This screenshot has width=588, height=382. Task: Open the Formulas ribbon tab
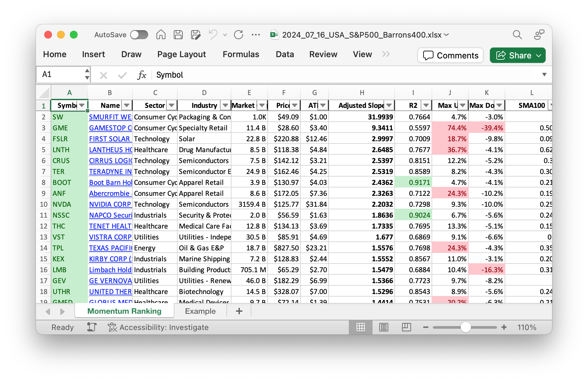[x=241, y=54]
